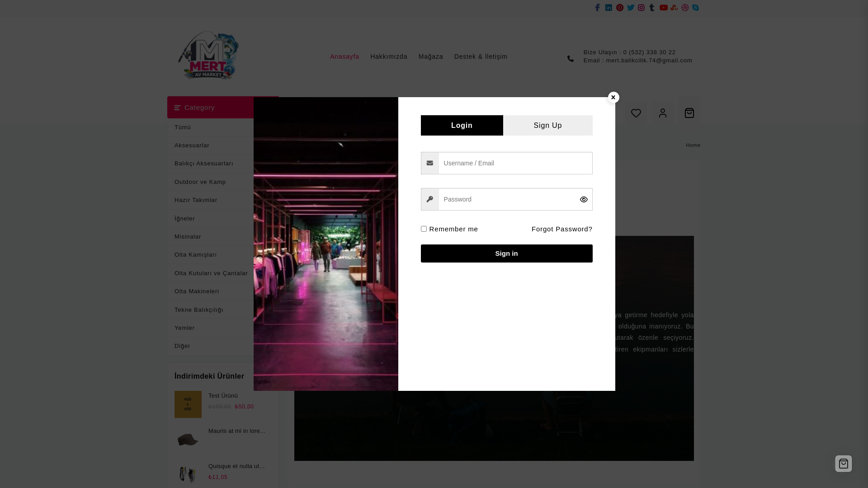Open the Test Ürünü product title
Screen dimensions: 868x488
pyautogui.click(x=223, y=396)
